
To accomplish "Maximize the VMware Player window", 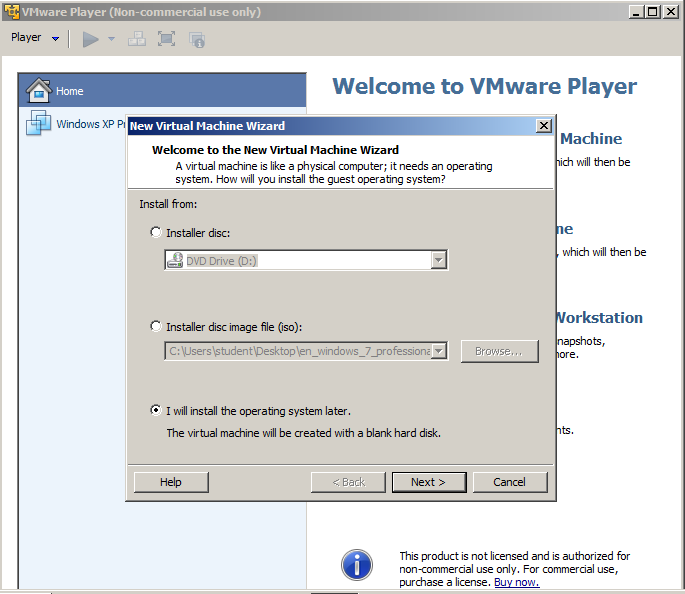I will [x=653, y=12].
